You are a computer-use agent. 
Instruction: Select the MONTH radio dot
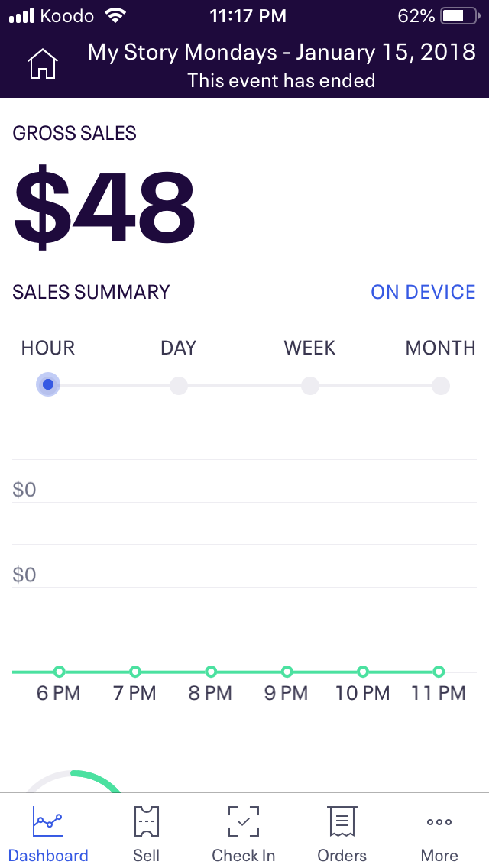pos(441,385)
